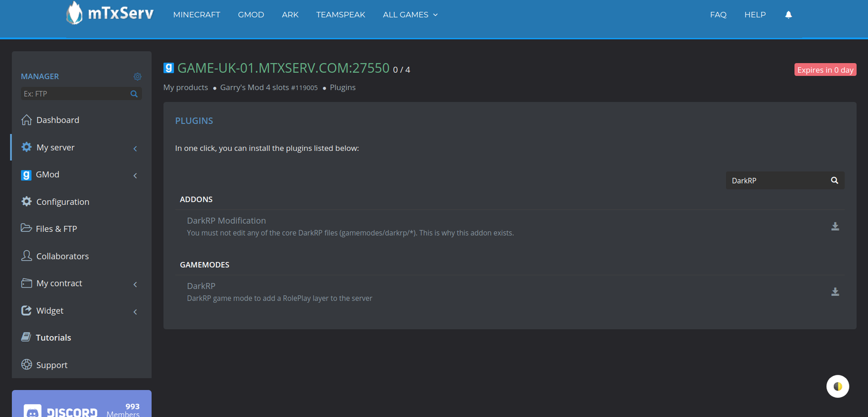Open the All Games dropdown menu

tap(410, 15)
